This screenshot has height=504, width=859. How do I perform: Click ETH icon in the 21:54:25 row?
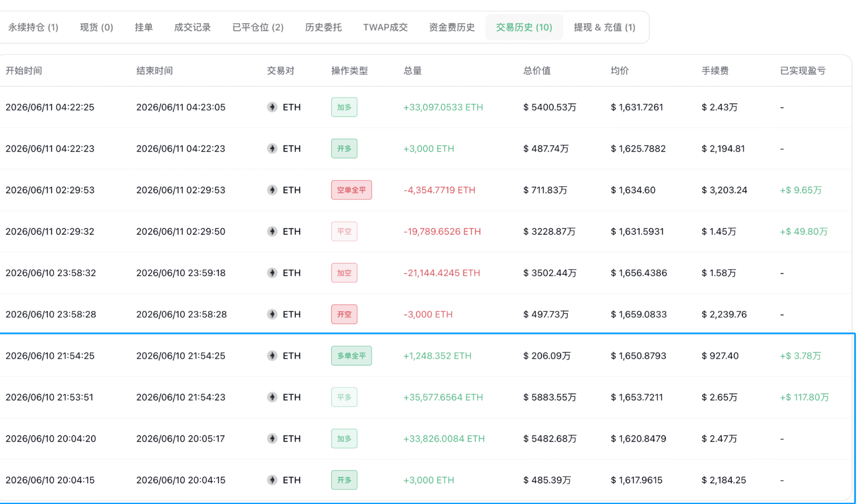coord(272,356)
